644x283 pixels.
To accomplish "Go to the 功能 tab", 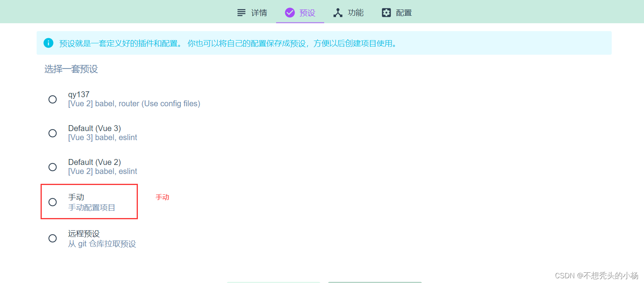I will 349,13.
